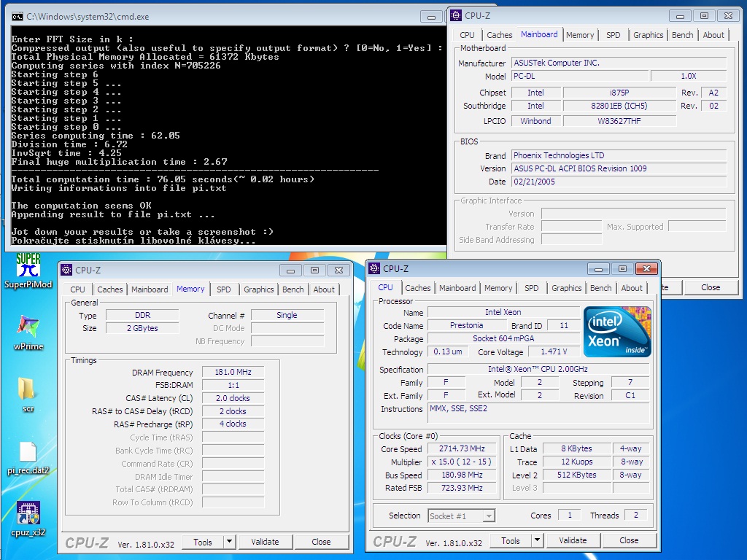
Task: Open Socket #1 selection dropdown
Action: pyautogui.click(x=489, y=516)
